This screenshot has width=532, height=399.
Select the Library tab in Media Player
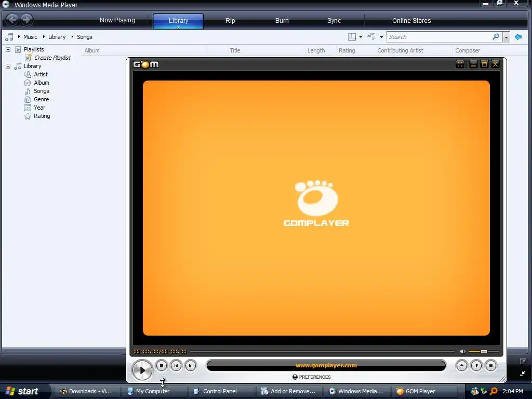coord(178,21)
